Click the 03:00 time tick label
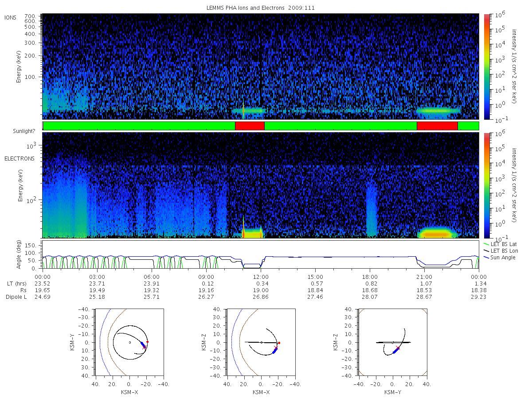 click(97, 277)
